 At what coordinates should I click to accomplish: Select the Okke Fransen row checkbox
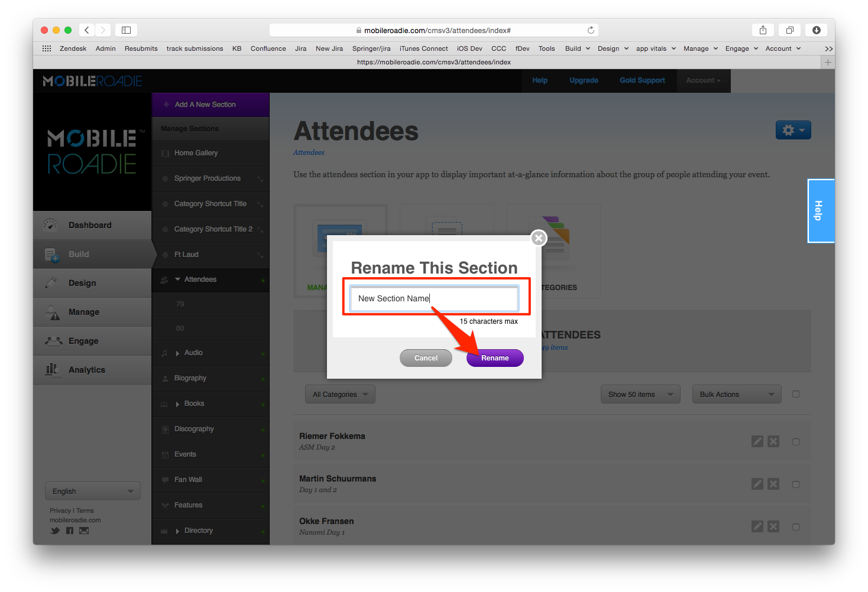click(796, 527)
